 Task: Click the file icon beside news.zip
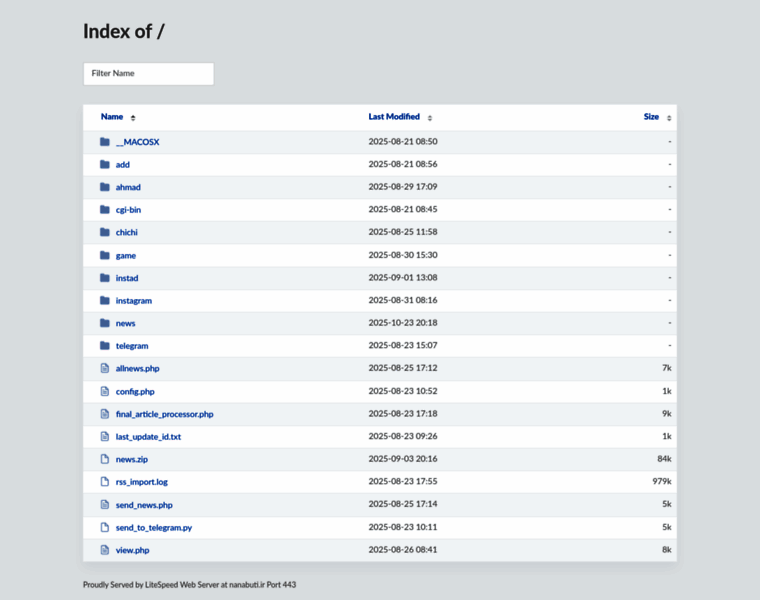(104, 459)
